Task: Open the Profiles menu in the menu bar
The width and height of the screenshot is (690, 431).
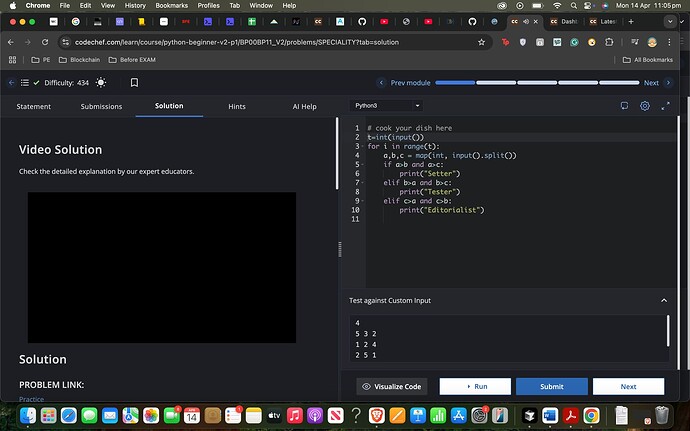Action: (208, 6)
